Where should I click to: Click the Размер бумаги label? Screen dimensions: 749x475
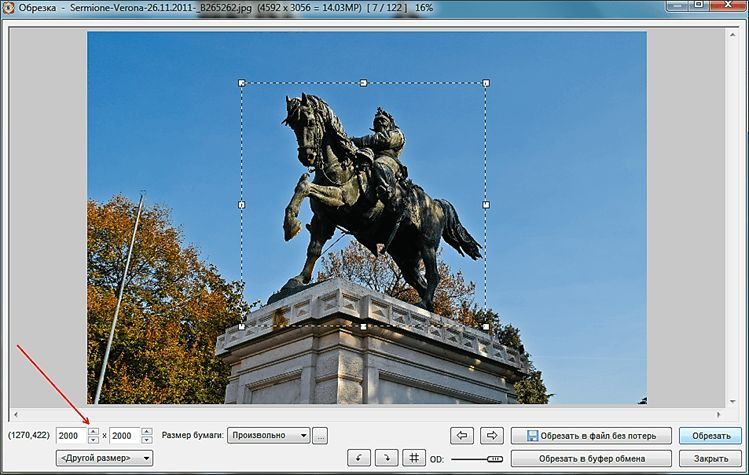[x=193, y=435]
